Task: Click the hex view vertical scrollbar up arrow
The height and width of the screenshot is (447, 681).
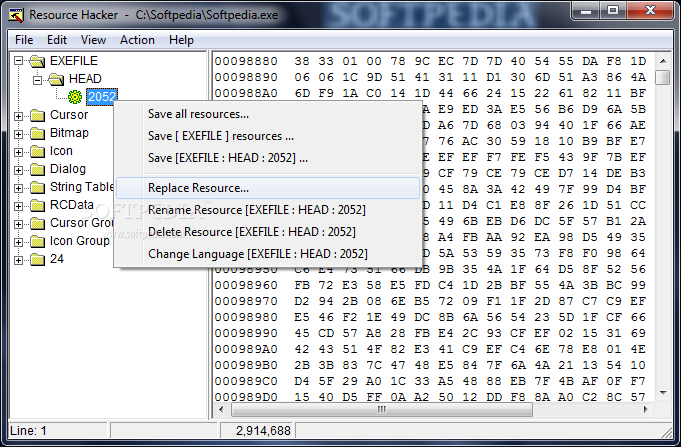Action: point(662,60)
